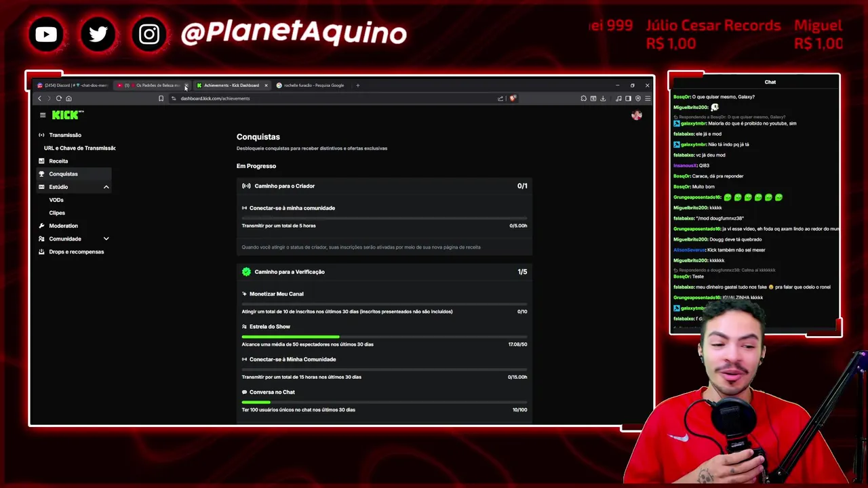Switch to the Os Padrões de Beleza tab
868x488 pixels.
tap(152, 85)
